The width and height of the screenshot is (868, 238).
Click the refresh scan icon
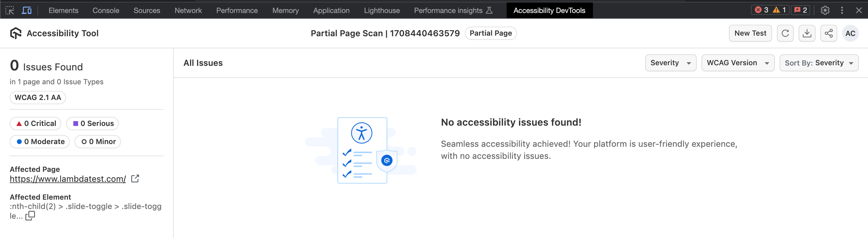785,34
